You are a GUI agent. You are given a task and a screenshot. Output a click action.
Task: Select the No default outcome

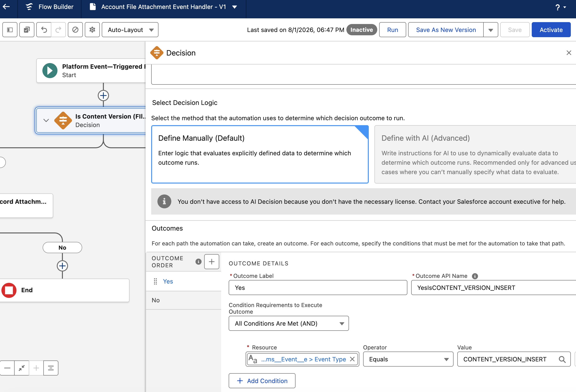(183, 300)
